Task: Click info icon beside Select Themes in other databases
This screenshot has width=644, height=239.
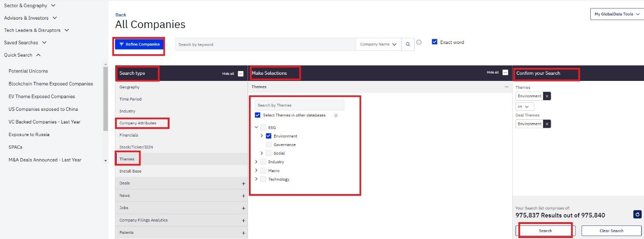Action: click(336, 115)
